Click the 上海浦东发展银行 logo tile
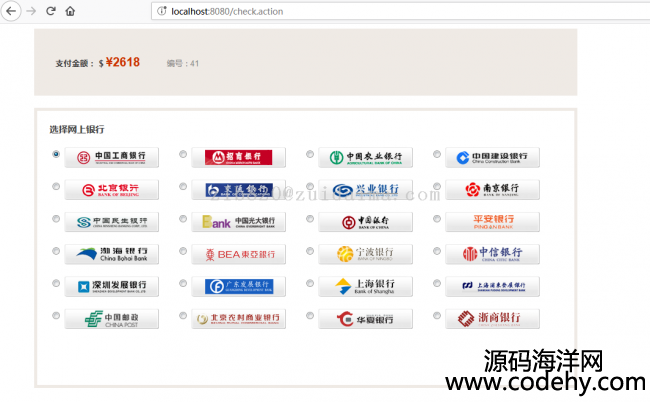The height and width of the screenshot is (402, 650). click(492, 287)
